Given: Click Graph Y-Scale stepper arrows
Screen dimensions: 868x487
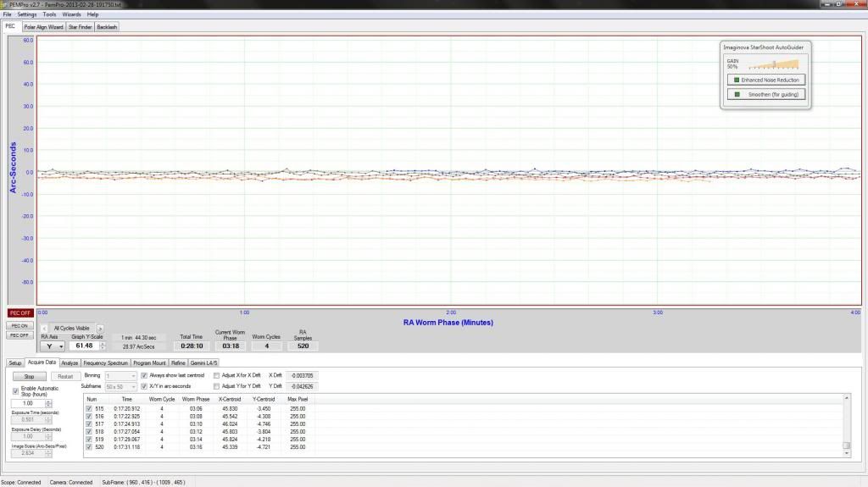Looking at the screenshot, I should pyautogui.click(x=103, y=346).
